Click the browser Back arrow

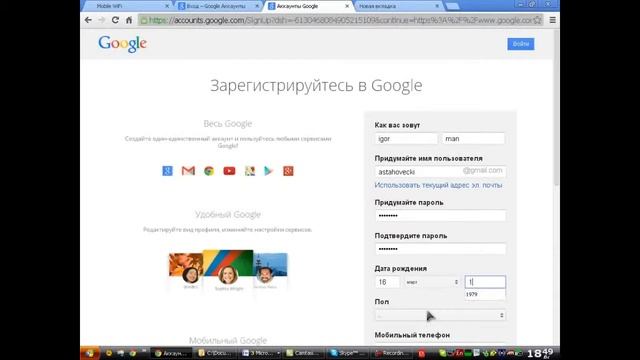88,20
